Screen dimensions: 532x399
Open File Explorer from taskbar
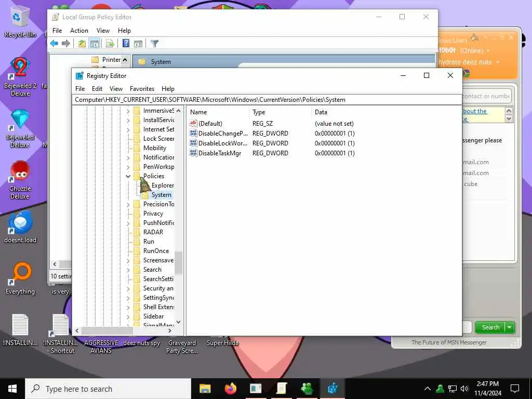click(x=205, y=388)
